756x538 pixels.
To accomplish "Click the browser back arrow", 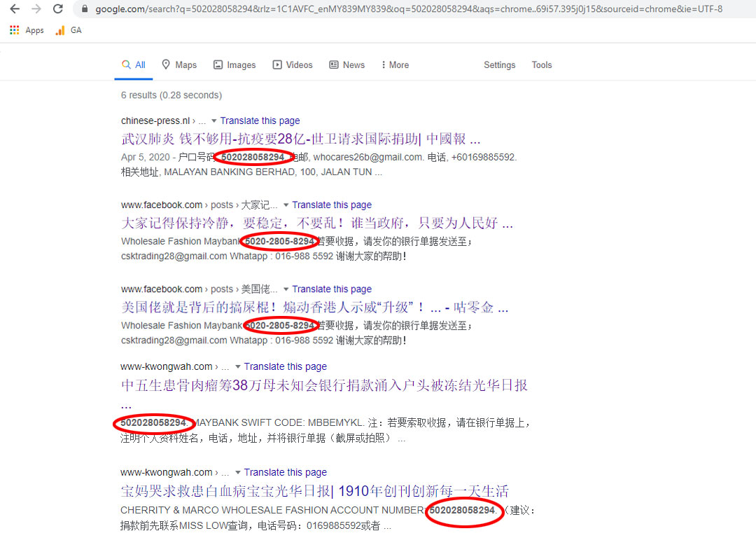I will (15, 8).
